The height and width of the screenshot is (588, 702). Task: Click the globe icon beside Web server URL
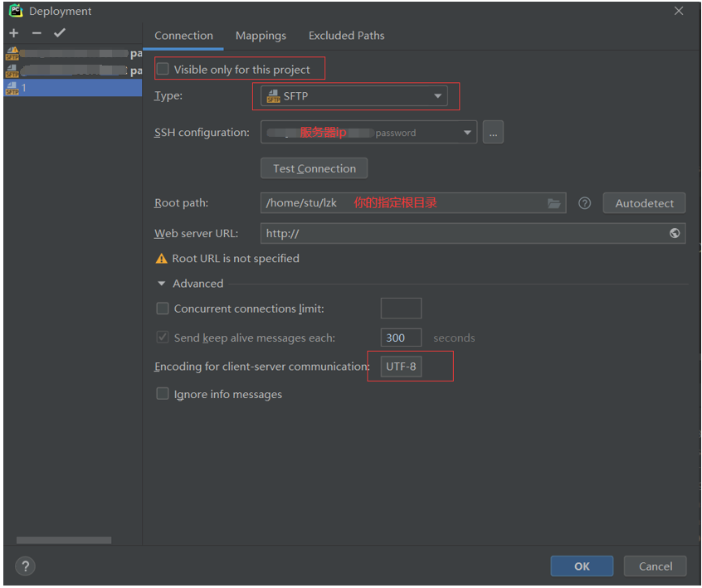pyautogui.click(x=674, y=233)
